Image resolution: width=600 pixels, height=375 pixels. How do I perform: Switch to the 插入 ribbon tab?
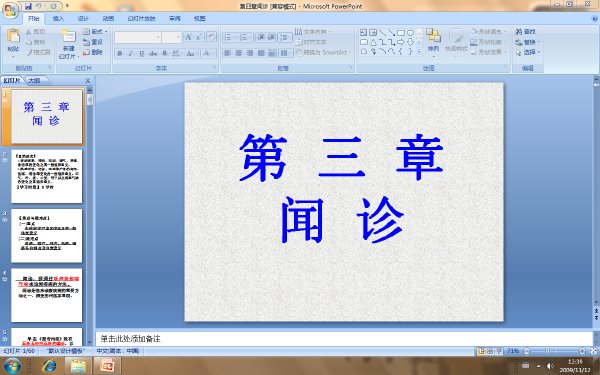58,18
